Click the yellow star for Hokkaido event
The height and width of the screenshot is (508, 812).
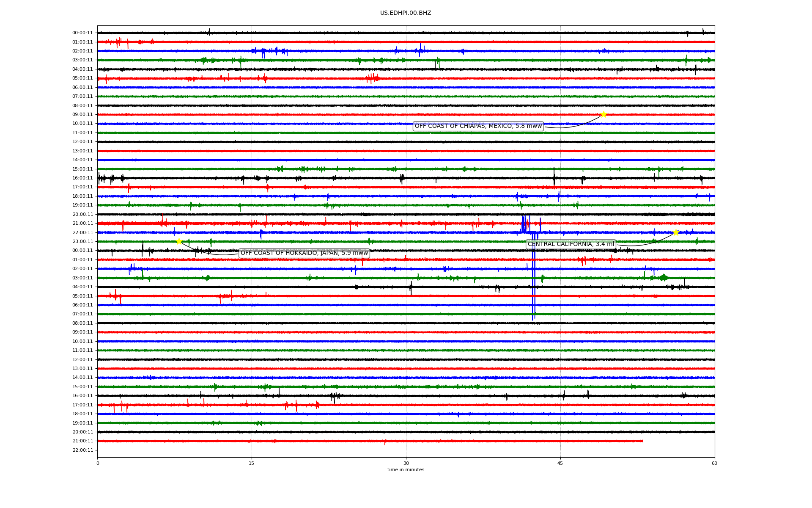[x=179, y=241]
